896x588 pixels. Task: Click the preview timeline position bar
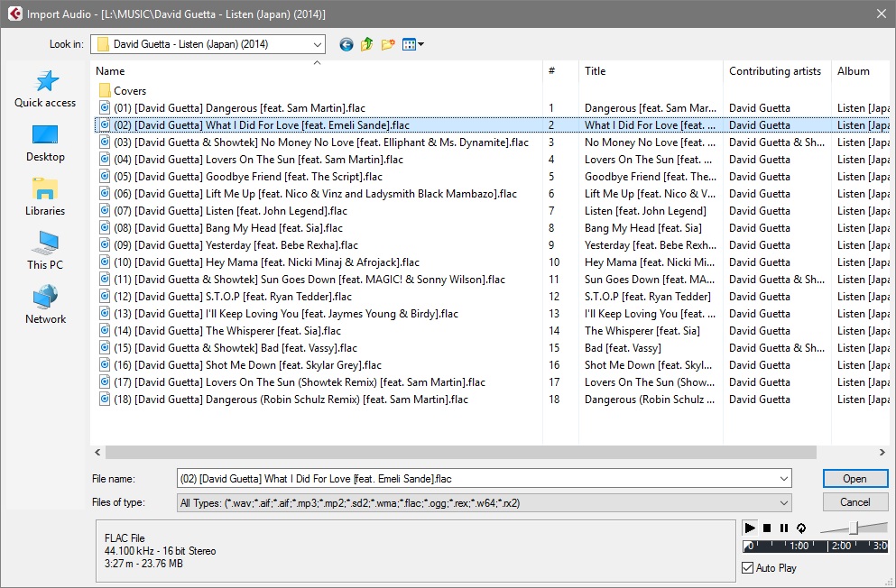[x=816, y=546]
